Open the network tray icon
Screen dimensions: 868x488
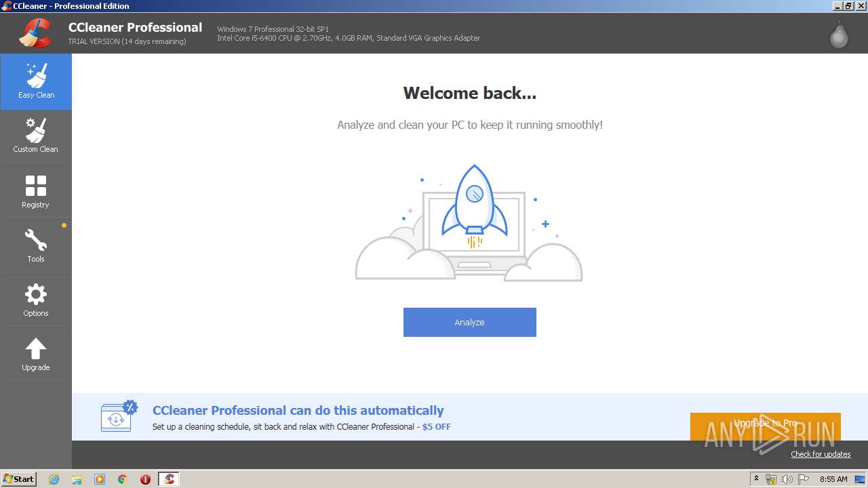771,479
